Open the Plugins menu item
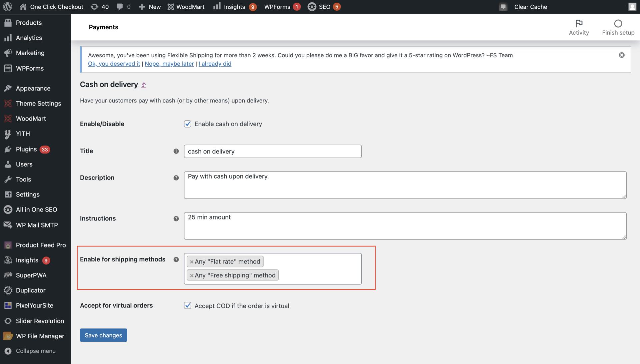 pyautogui.click(x=26, y=149)
